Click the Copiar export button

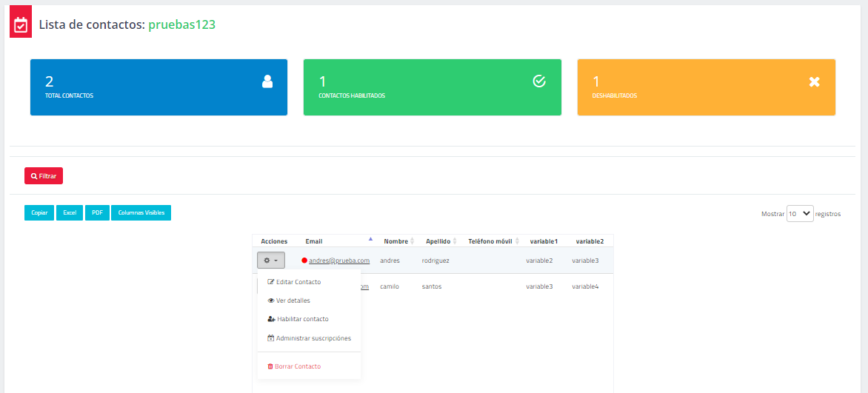click(x=39, y=213)
